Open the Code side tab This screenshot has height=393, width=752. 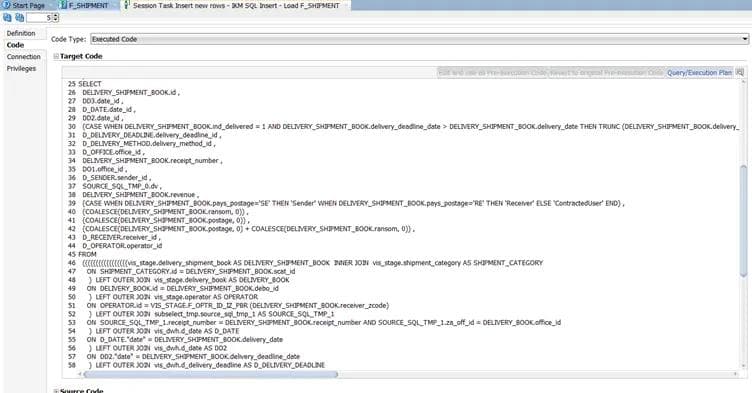[x=15, y=45]
